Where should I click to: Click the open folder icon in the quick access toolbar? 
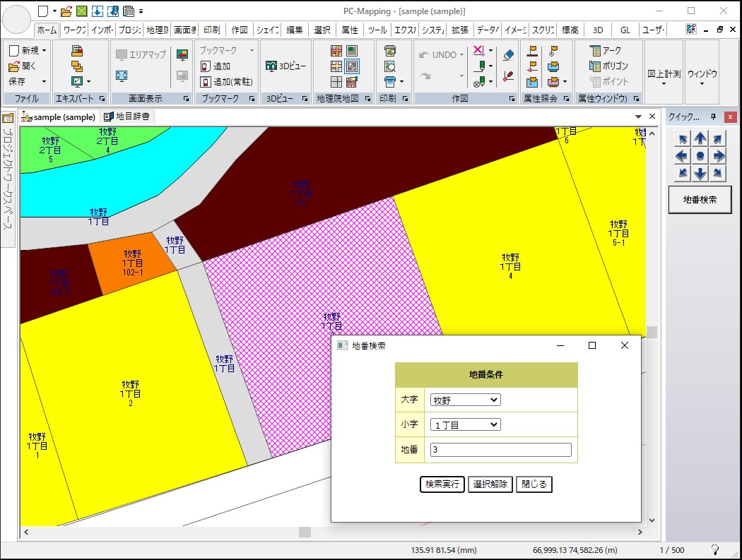point(66,11)
